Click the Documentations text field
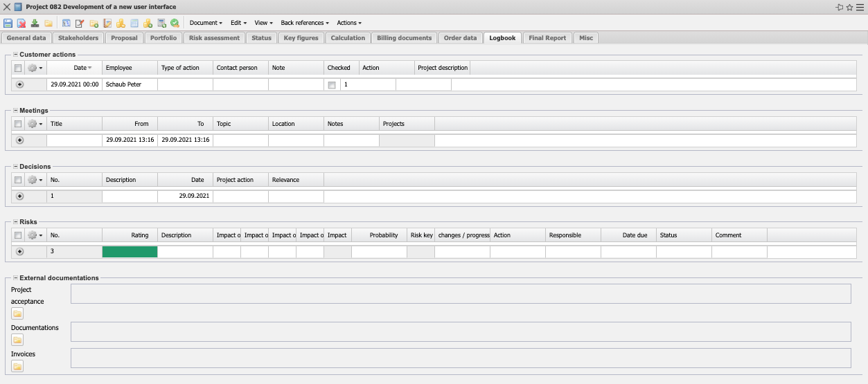The image size is (868, 384). click(461, 331)
